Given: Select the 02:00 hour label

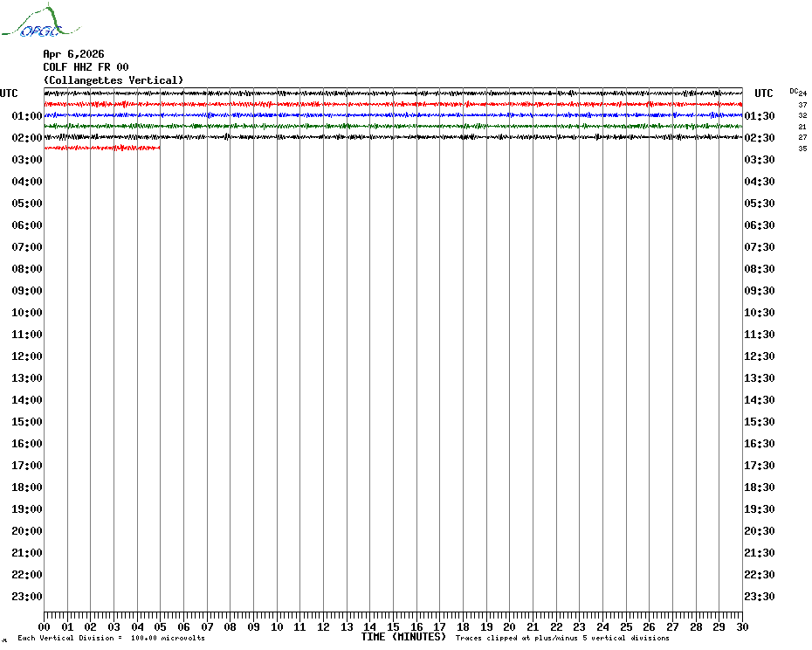Looking at the screenshot, I should (27, 137).
